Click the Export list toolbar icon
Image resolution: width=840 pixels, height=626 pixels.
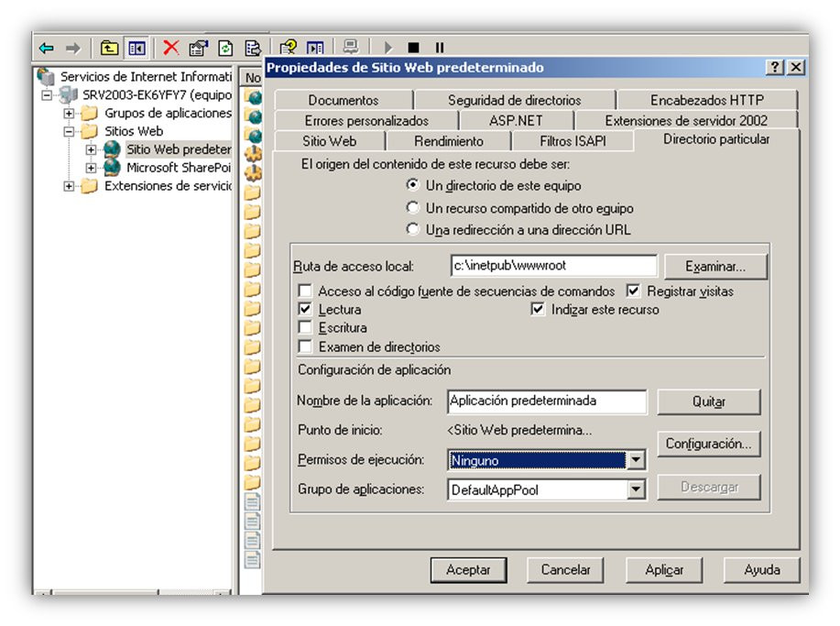point(252,49)
